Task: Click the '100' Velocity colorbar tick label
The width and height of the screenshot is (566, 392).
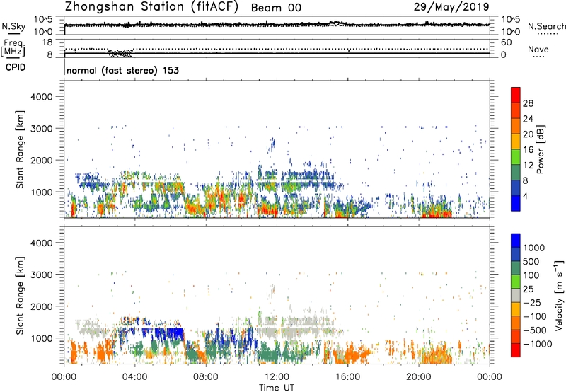Action: [531, 275]
